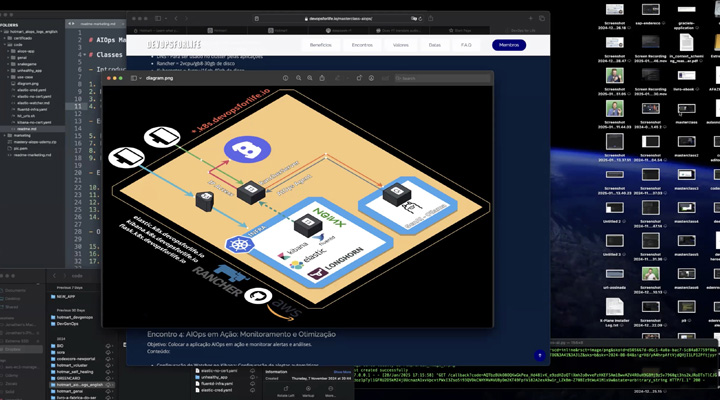
Task: Rotate diagram.png using Preview's rotate icon
Action: (359, 78)
